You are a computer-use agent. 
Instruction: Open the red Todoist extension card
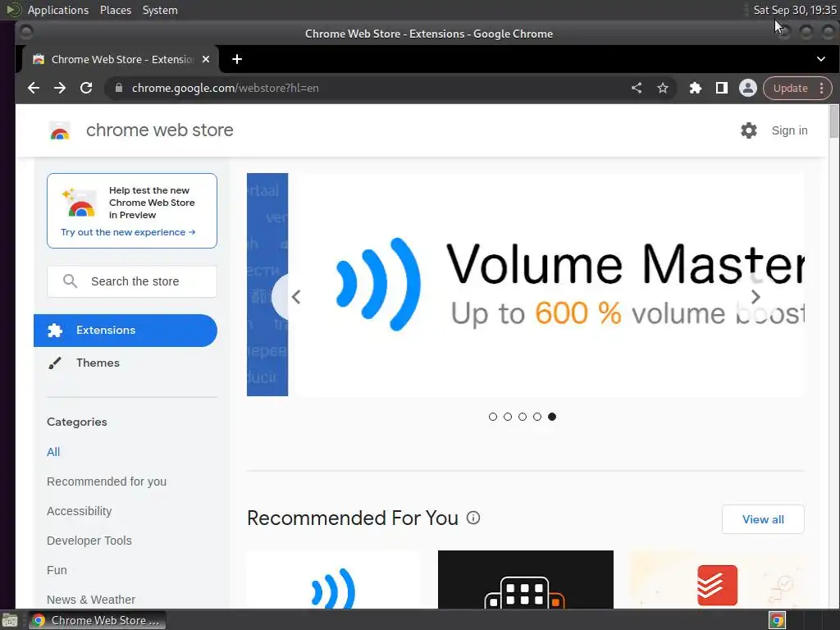click(x=717, y=579)
